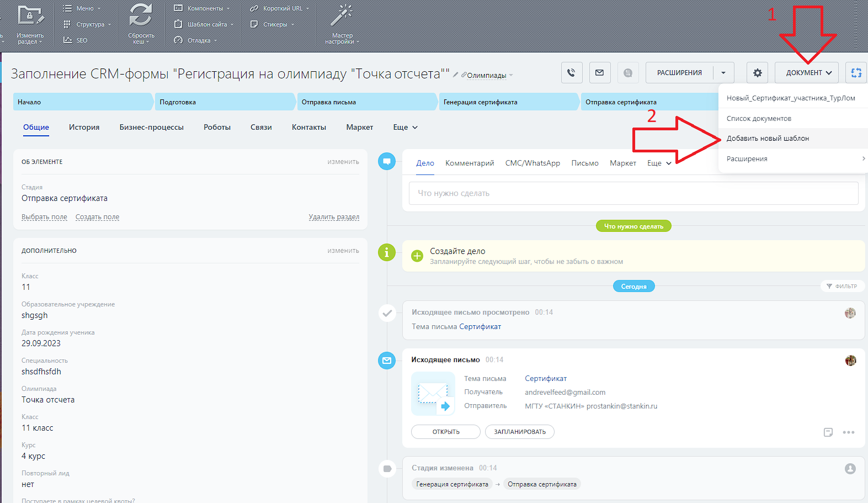Viewport: 868px width, 503px height.
Task: Open the three-dots menu in letter card
Action: [x=849, y=432]
